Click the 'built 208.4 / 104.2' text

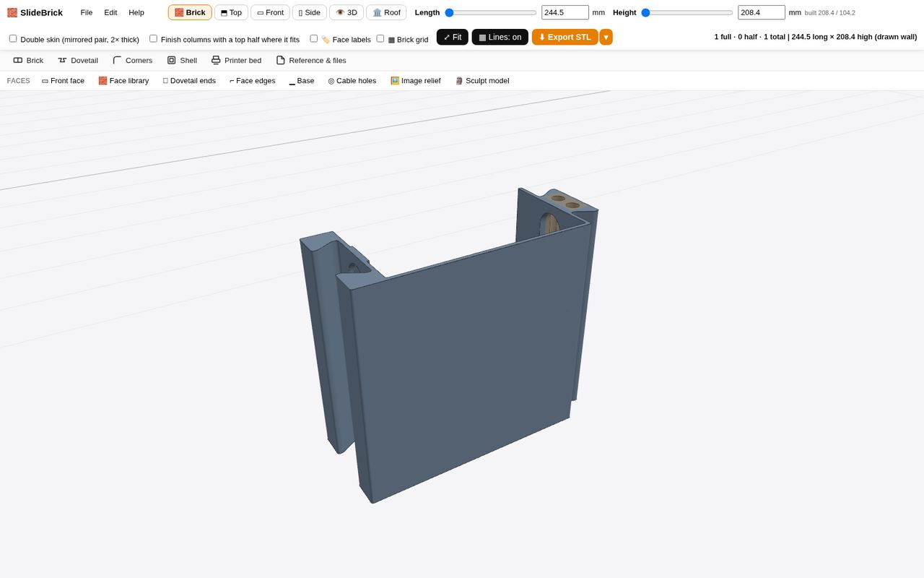830,13
